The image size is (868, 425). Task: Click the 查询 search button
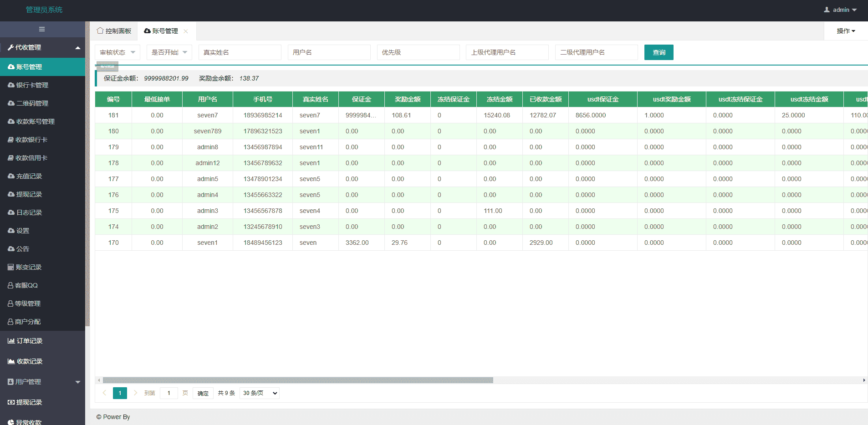pyautogui.click(x=659, y=52)
